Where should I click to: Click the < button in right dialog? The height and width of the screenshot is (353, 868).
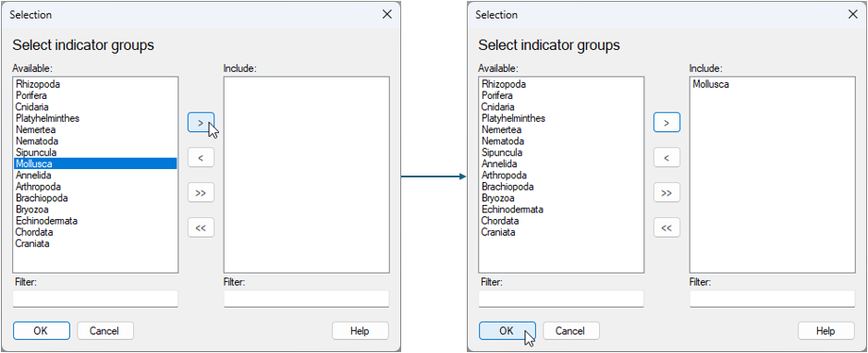coord(666,158)
